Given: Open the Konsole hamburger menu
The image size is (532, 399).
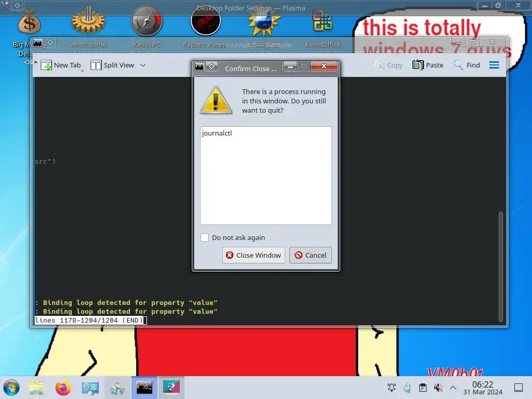Looking at the screenshot, I should [x=494, y=65].
